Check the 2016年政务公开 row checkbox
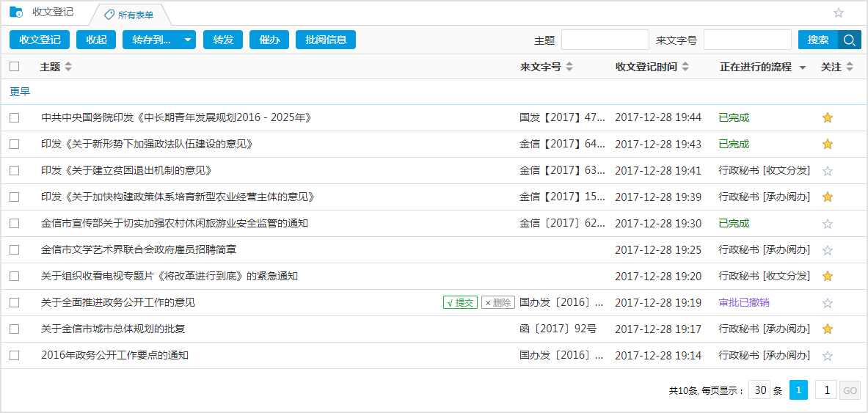 15,356
